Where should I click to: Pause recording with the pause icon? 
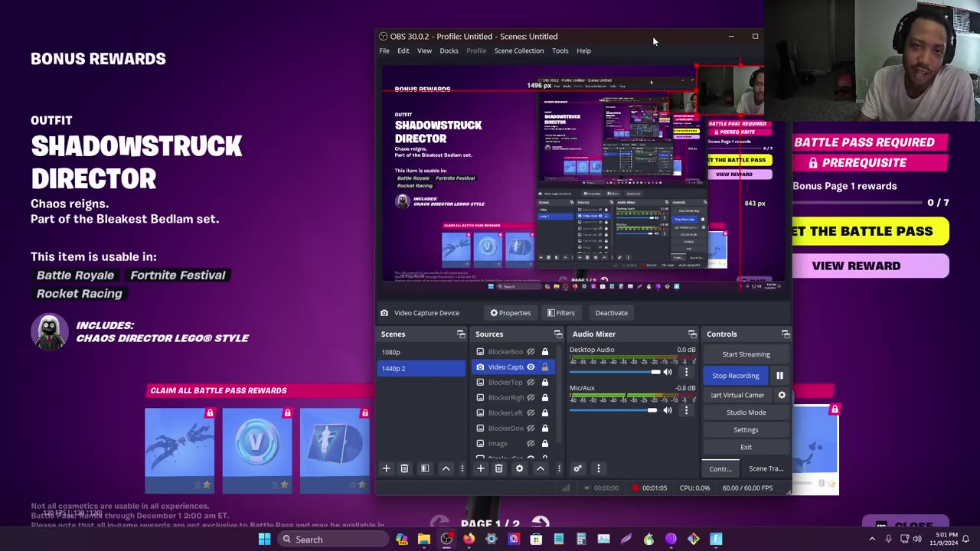(x=779, y=376)
